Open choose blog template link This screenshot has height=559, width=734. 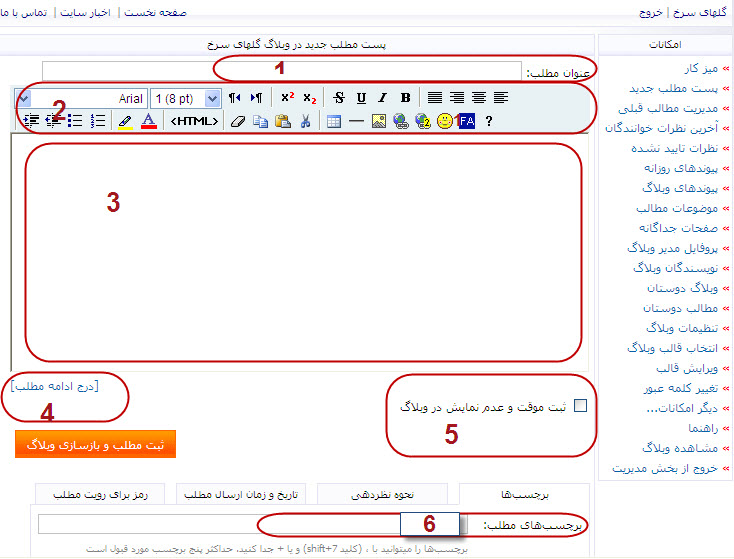673,348
